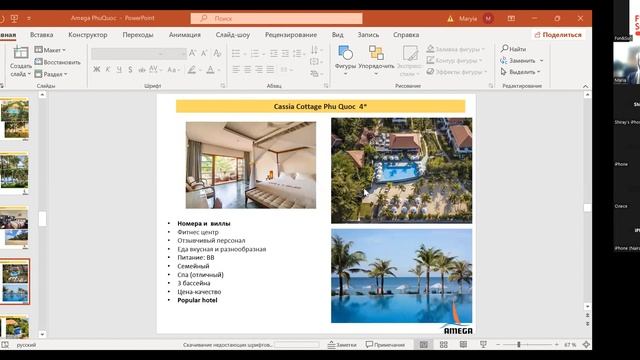Image resolution: width=640 pixels, height=360 pixels.
Task: Click the Поделиться share button
Action: point(558,35)
